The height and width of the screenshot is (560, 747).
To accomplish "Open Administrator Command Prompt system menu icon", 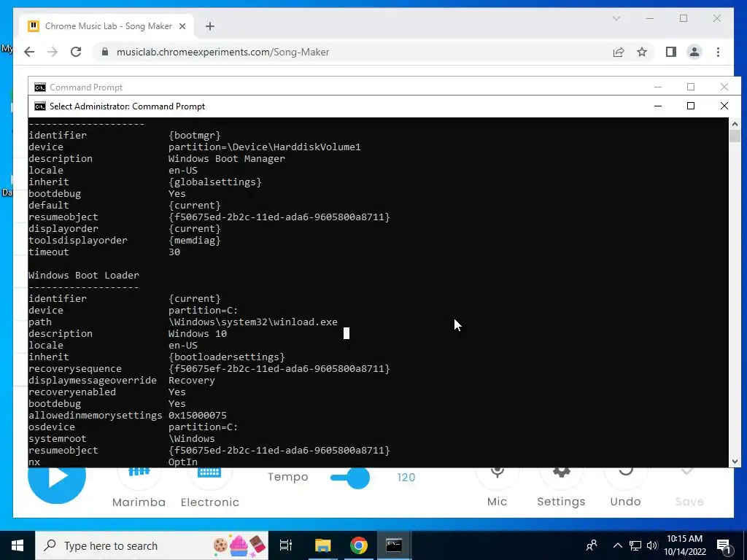I will [40, 106].
